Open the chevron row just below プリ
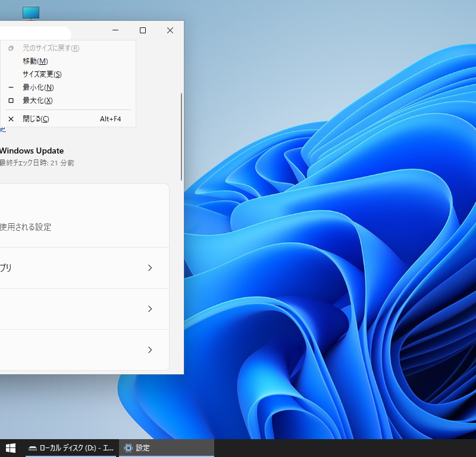 pyautogui.click(x=149, y=309)
